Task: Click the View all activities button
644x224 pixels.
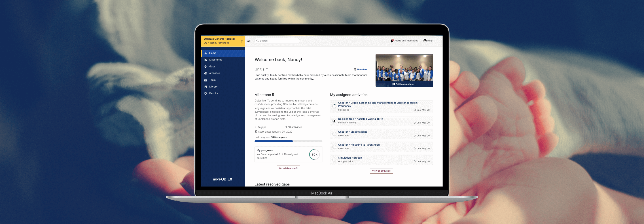Action: click(381, 171)
